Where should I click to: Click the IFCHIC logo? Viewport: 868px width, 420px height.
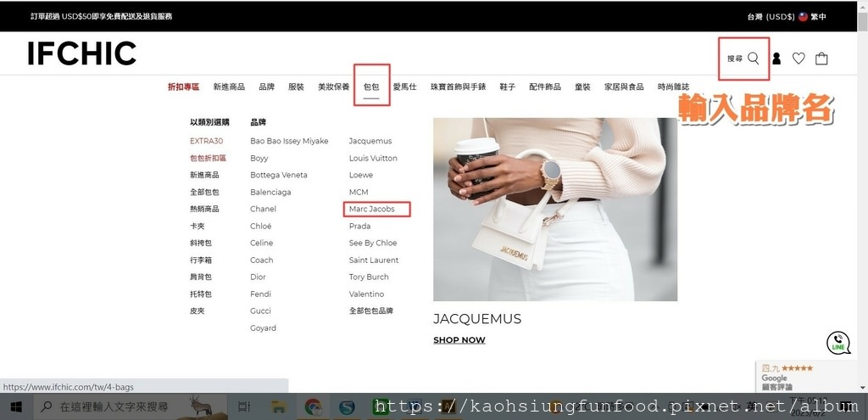pos(81,53)
